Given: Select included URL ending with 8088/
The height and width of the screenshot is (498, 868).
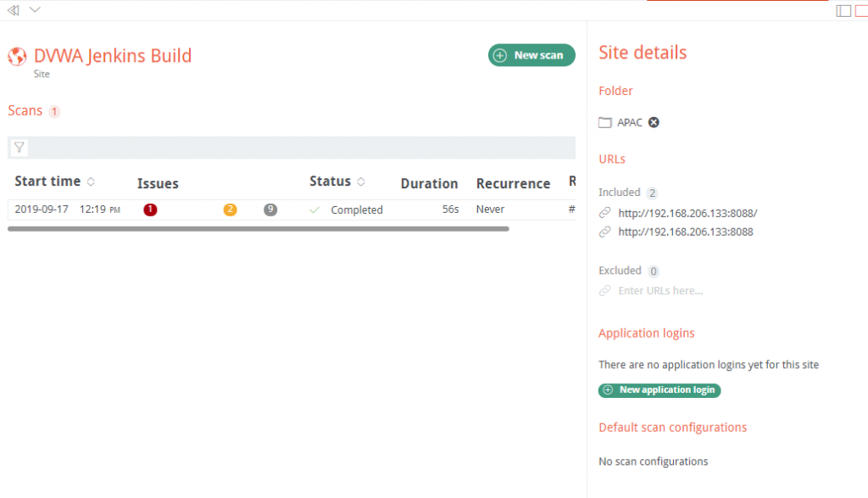Looking at the screenshot, I should pos(687,213).
